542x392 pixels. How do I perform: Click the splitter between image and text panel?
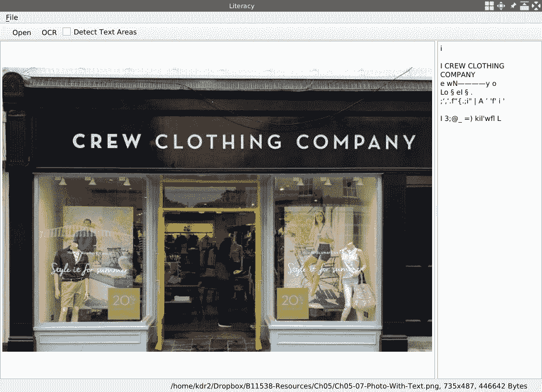(x=436, y=210)
